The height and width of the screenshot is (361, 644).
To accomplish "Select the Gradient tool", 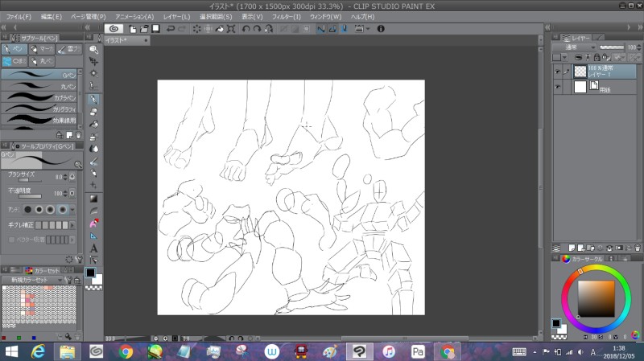I will 93,199.
